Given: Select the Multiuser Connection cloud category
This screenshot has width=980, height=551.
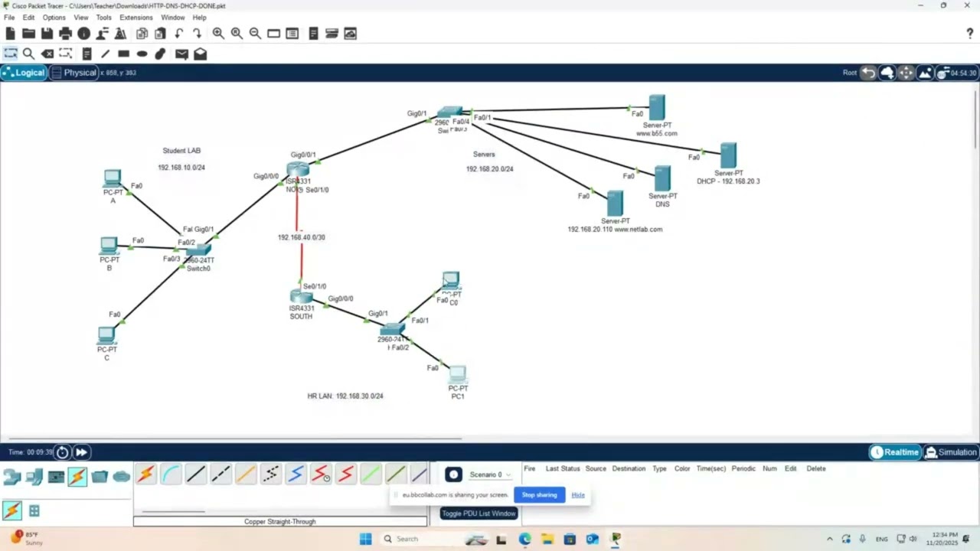Looking at the screenshot, I should [122, 477].
